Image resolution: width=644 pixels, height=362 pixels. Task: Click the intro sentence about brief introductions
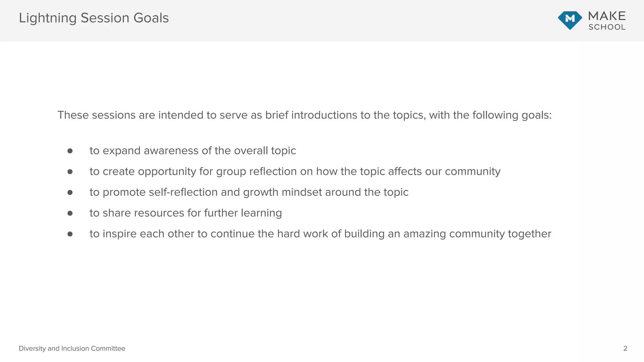(x=304, y=115)
